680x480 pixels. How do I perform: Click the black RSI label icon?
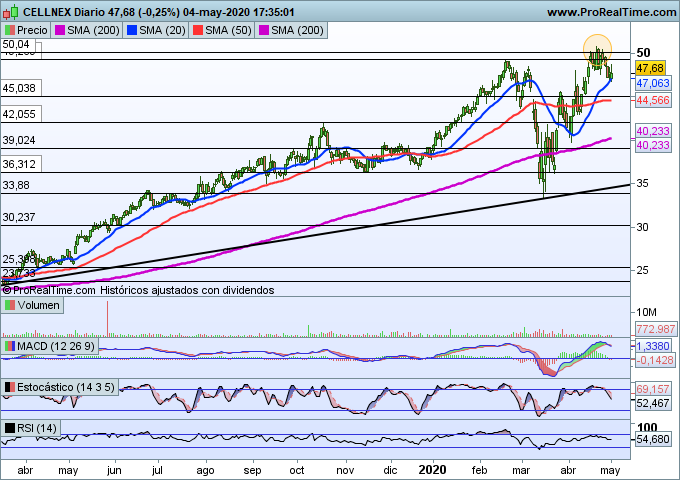(10, 428)
